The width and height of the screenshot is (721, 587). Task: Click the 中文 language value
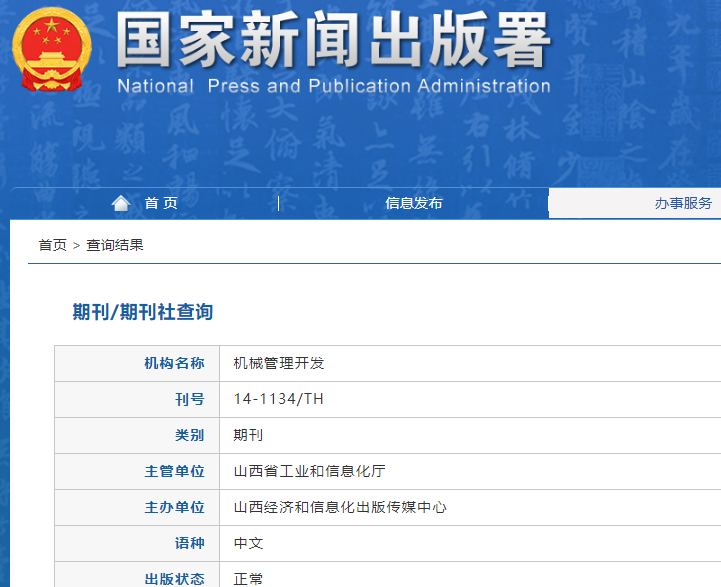point(248,543)
